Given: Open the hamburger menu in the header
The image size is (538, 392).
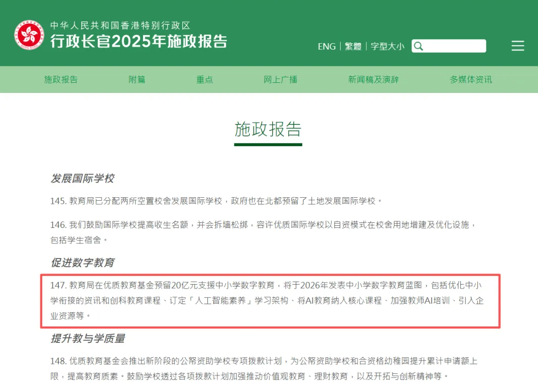Looking at the screenshot, I should pyautogui.click(x=517, y=46).
